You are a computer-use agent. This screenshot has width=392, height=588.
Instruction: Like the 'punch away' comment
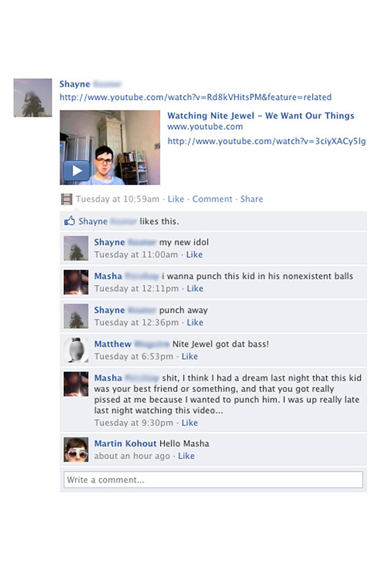[195, 322]
